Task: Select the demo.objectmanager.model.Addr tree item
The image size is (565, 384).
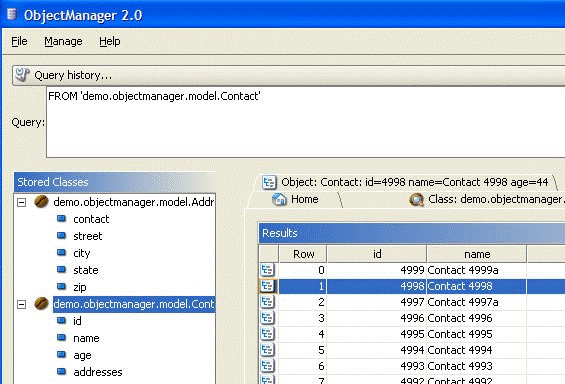Action: (x=133, y=202)
